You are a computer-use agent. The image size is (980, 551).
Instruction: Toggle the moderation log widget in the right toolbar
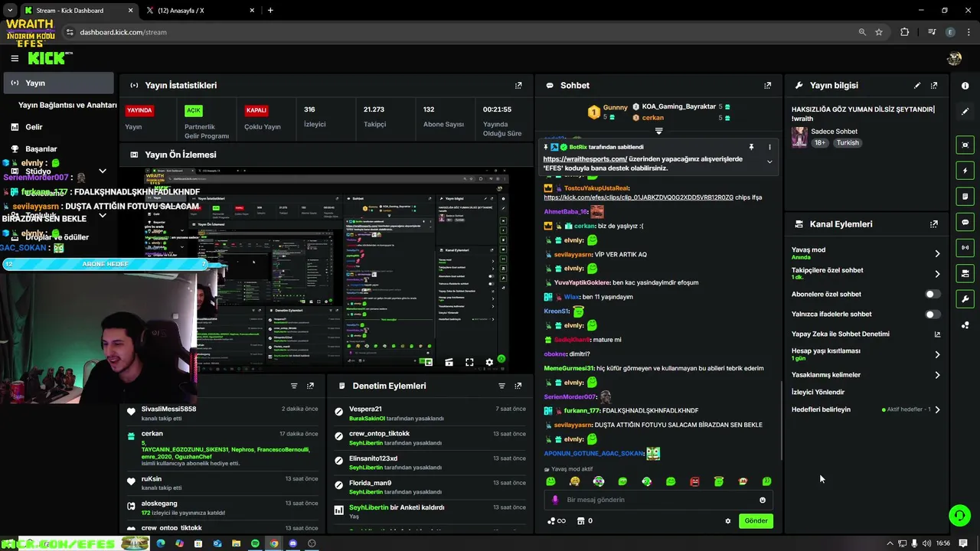(x=965, y=197)
